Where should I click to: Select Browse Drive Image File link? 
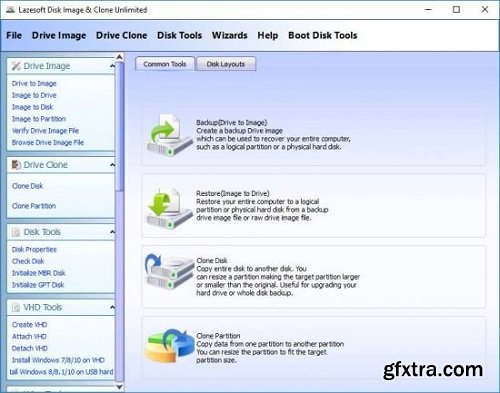(48, 142)
